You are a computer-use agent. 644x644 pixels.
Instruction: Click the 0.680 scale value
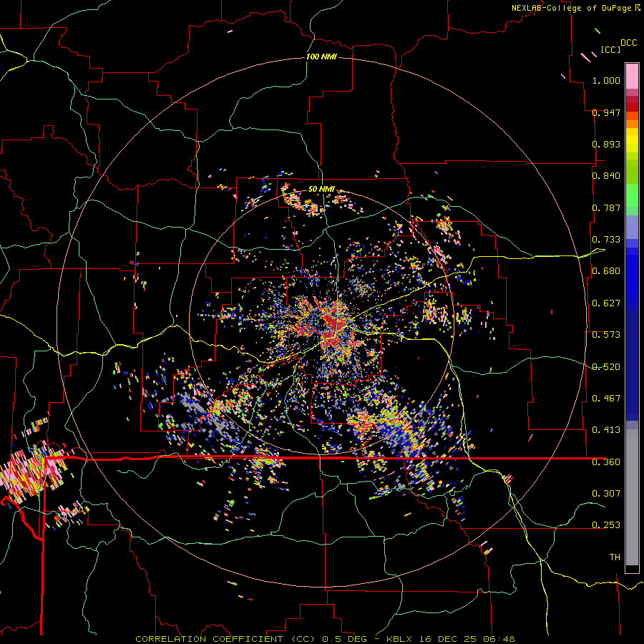pyautogui.click(x=606, y=271)
